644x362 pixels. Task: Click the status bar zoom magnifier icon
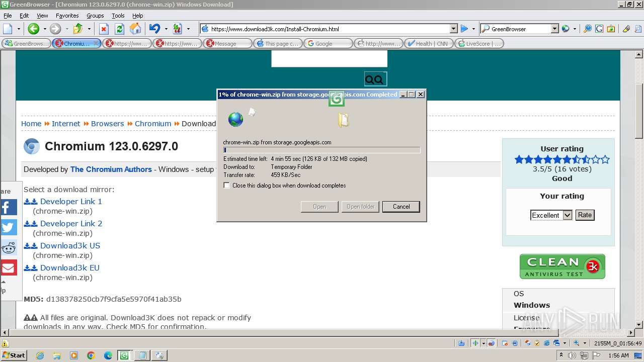pos(577,343)
